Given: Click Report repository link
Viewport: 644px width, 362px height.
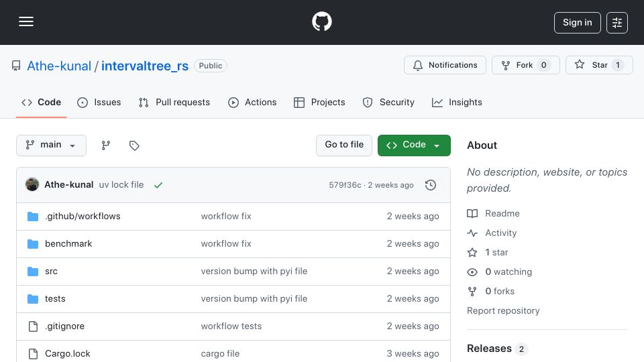Looking at the screenshot, I should pyautogui.click(x=503, y=310).
